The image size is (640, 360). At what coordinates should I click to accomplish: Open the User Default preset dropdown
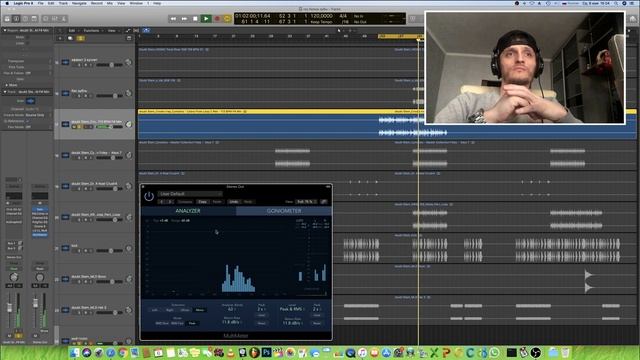pyautogui.click(x=190, y=194)
